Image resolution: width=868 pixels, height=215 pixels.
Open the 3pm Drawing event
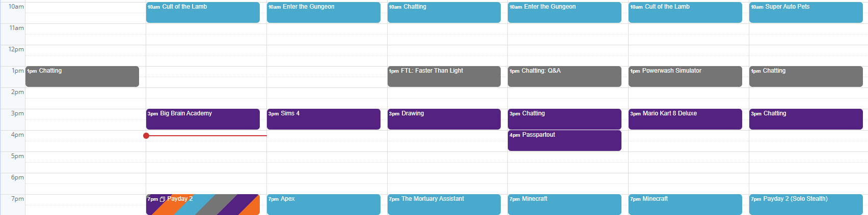pos(444,119)
